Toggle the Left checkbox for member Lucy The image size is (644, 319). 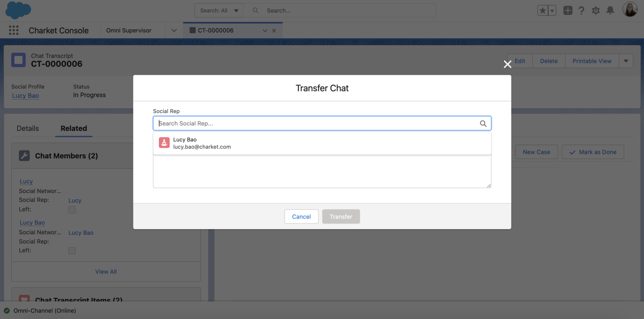(72, 209)
